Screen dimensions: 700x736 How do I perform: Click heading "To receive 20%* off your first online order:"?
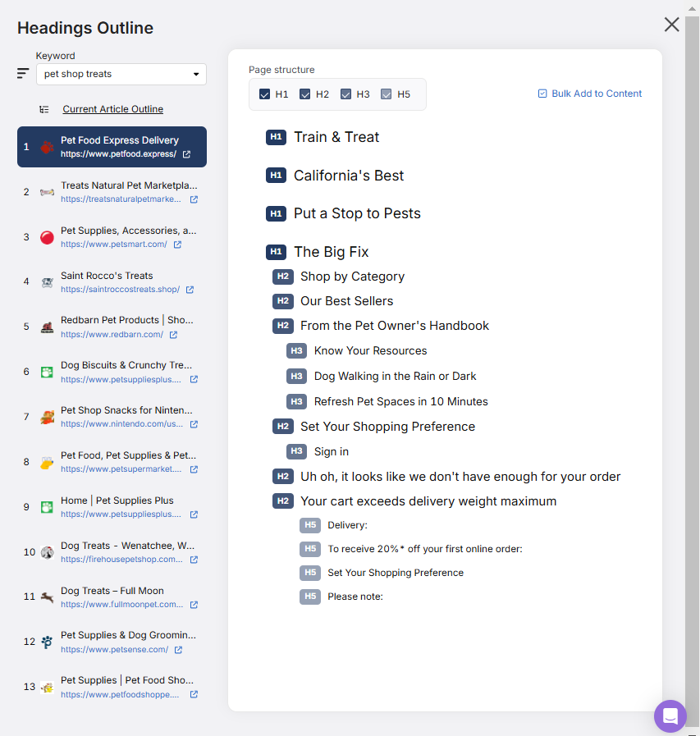click(424, 549)
